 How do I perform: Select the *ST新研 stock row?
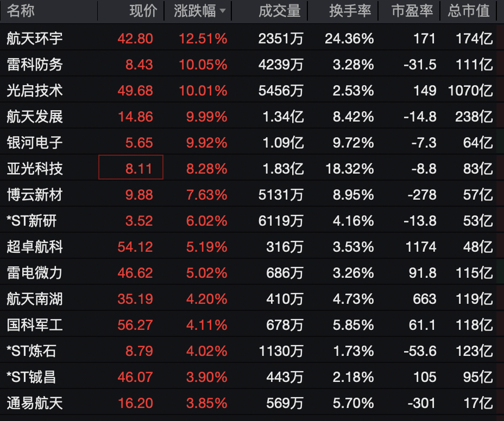pos(31,221)
